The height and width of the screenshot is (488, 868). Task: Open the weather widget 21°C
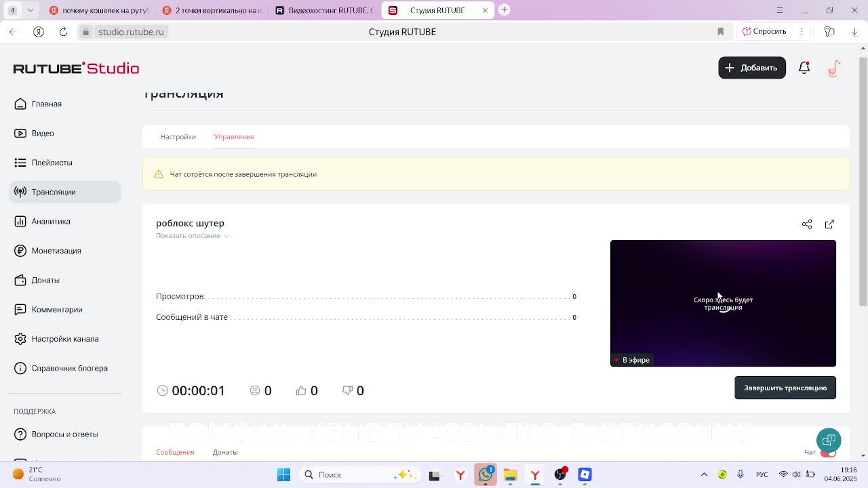(37, 474)
